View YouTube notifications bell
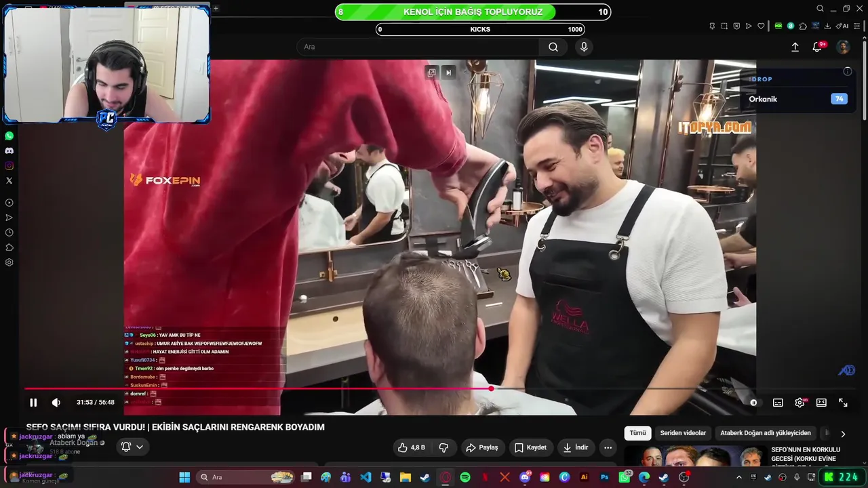 coord(818,47)
